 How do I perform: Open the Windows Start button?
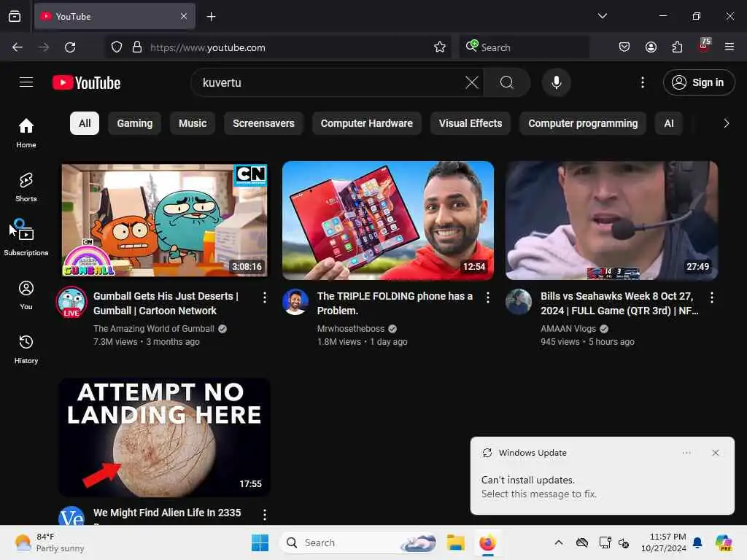(260, 542)
